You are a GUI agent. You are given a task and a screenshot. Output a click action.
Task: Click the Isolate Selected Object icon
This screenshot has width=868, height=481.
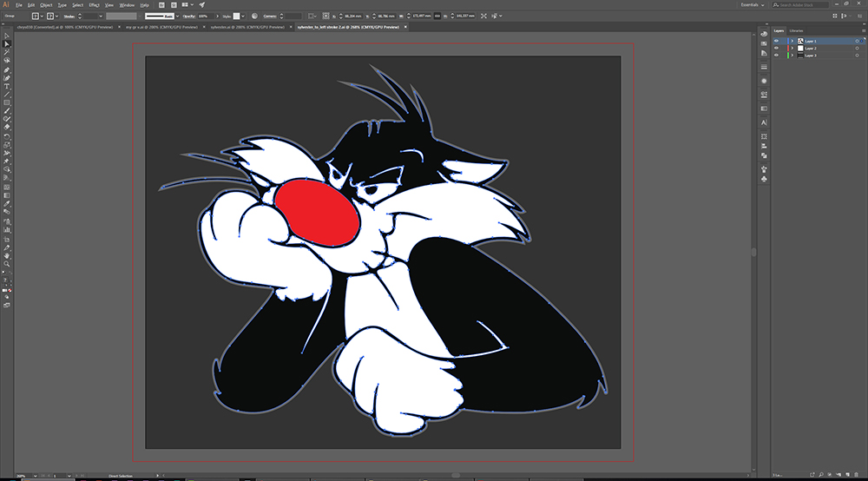(483, 16)
